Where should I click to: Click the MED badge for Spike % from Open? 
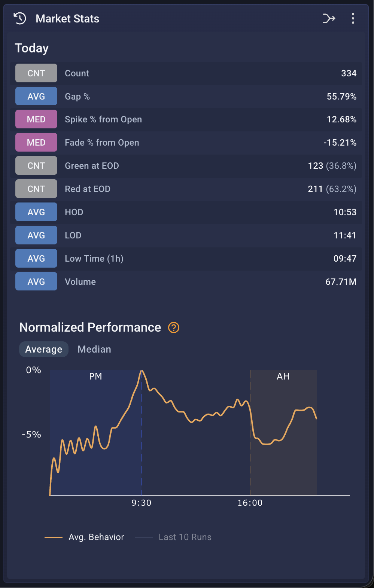click(36, 119)
